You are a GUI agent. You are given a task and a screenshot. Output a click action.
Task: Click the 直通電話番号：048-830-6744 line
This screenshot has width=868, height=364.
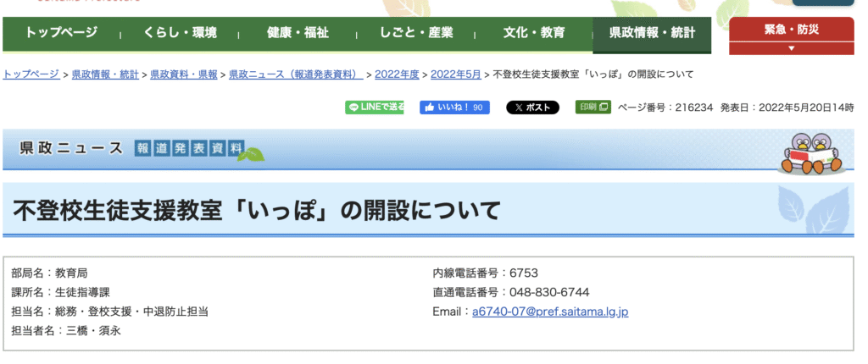coord(511,293)
